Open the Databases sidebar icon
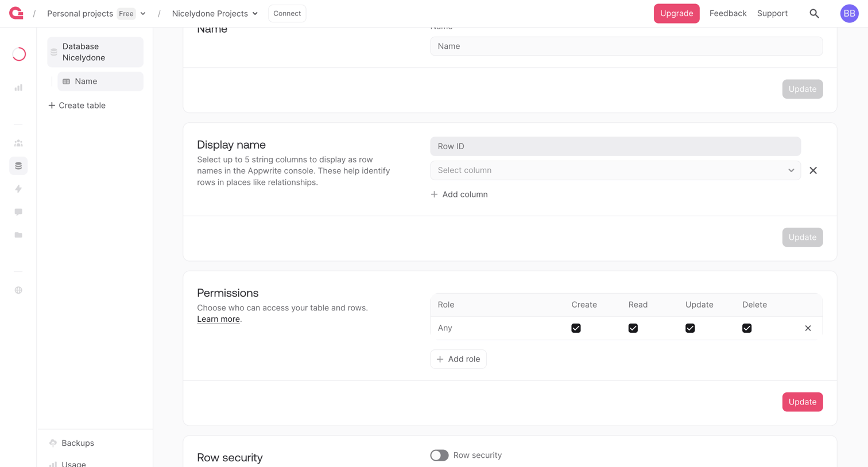The image size is (868, 467). pyautogui.click(x=18, y=166)
